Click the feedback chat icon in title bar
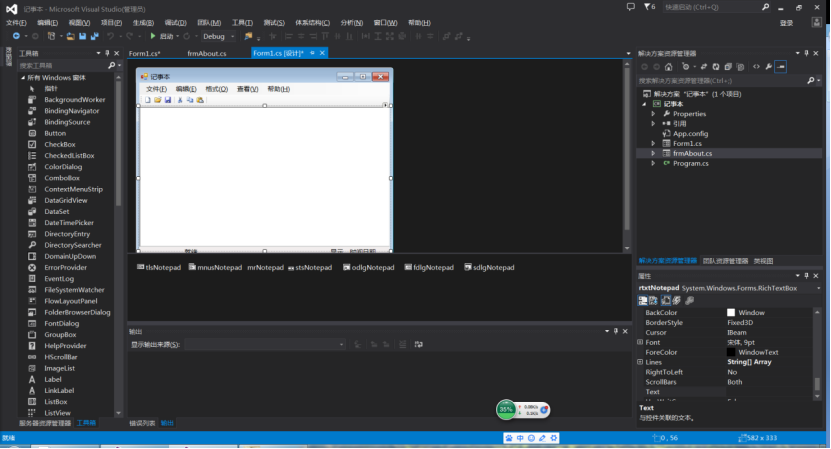This screenshot has height=449, width=831. (631, 7)
